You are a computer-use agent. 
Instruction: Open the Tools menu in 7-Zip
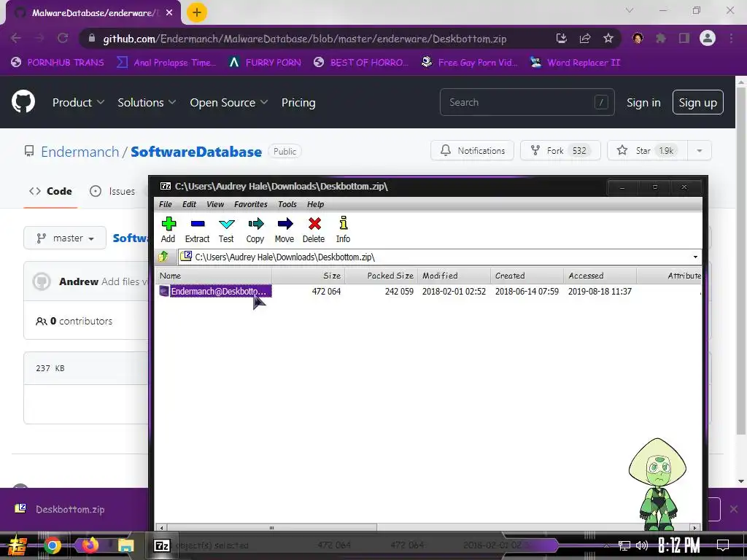[287, 204]
